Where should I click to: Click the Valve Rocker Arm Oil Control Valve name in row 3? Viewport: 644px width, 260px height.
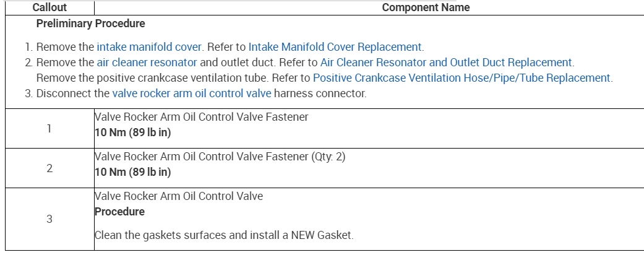tap(179, 196)
